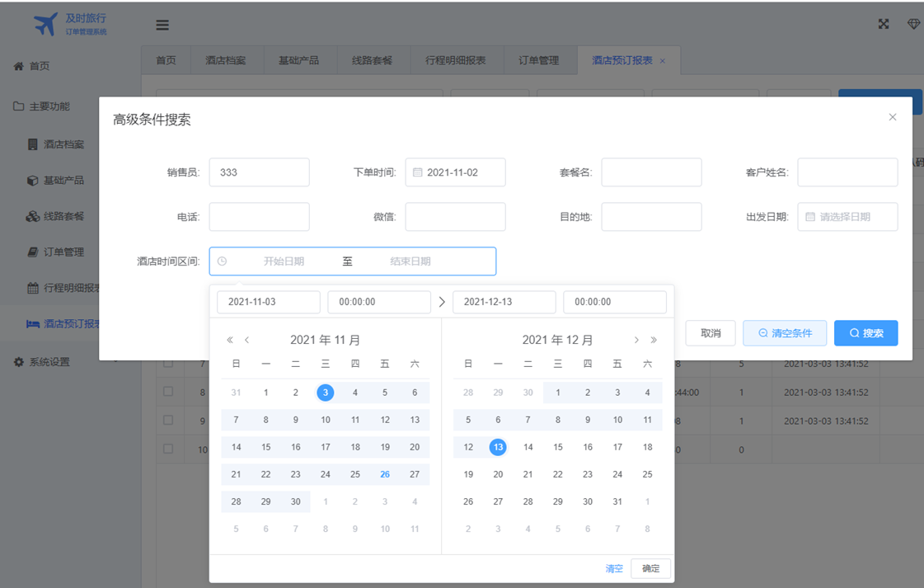
Task: Go to next year double arrow
Action: 654,340
